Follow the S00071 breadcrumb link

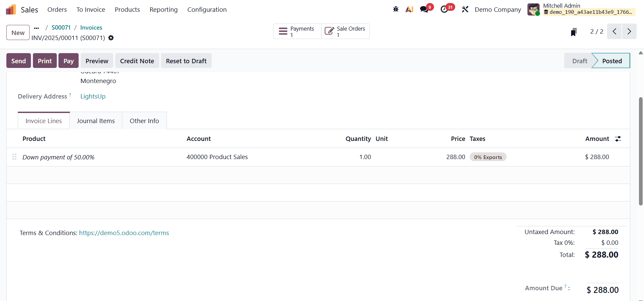tap(61, 28)
